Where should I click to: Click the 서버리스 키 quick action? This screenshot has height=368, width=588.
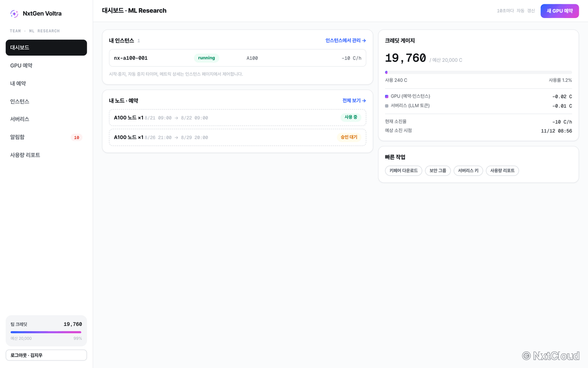[468, 171]
